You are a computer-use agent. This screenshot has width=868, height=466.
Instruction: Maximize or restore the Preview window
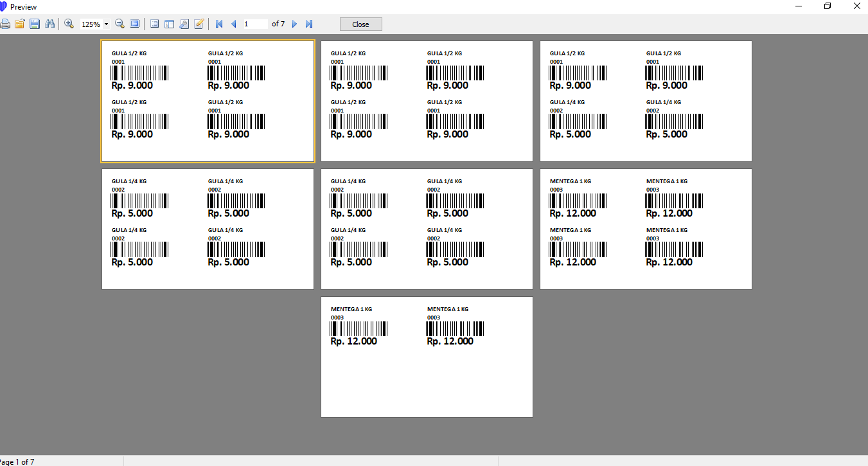tap(828, 6)
